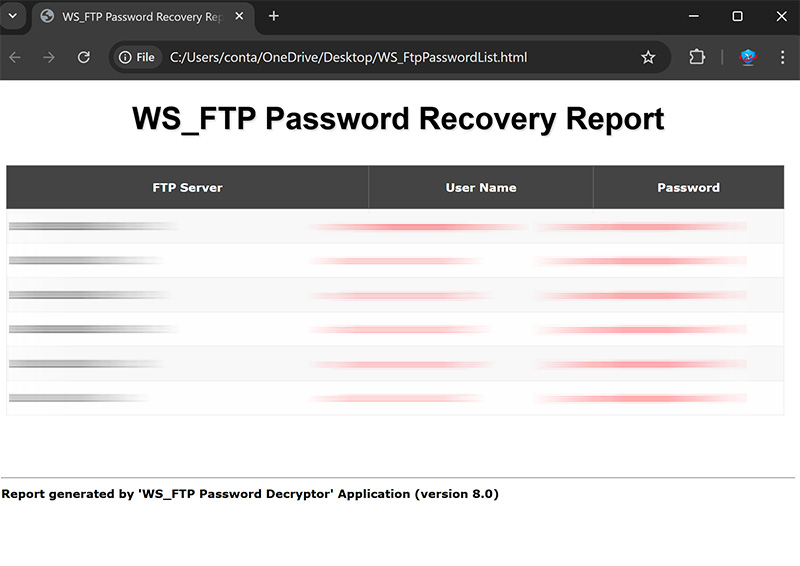This screenshot has height=566, width=800.
Task: Click the File site info chip
Action: 137,57
